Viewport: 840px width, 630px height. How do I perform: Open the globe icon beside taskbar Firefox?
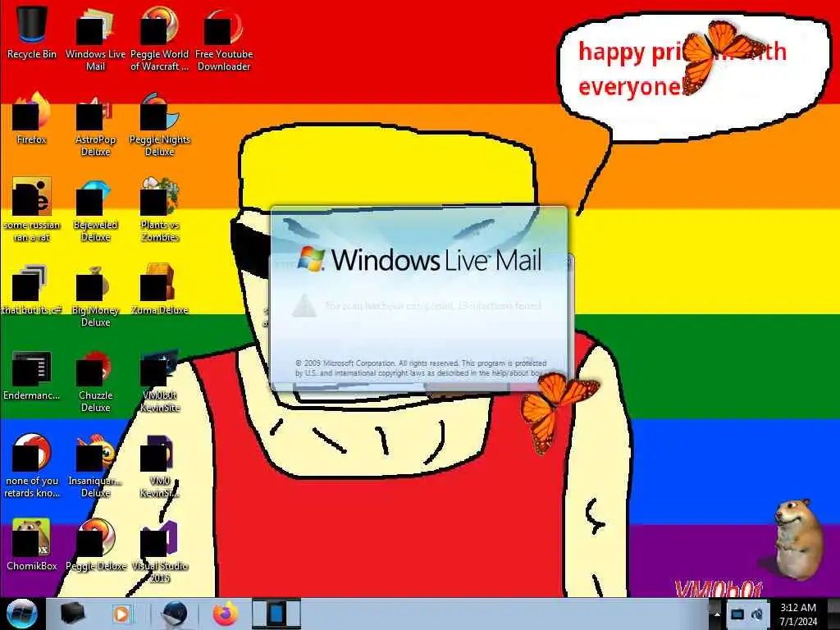click(x=174, y=614)
